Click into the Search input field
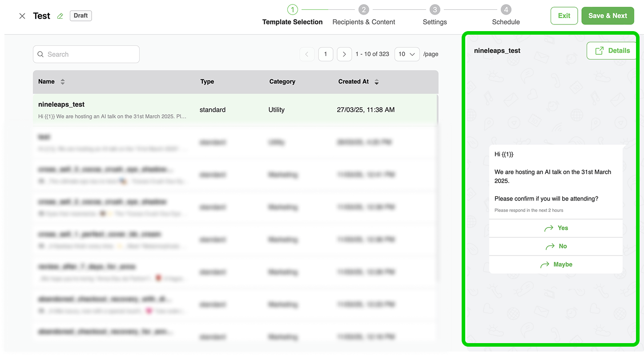 (x=91, y=54)
